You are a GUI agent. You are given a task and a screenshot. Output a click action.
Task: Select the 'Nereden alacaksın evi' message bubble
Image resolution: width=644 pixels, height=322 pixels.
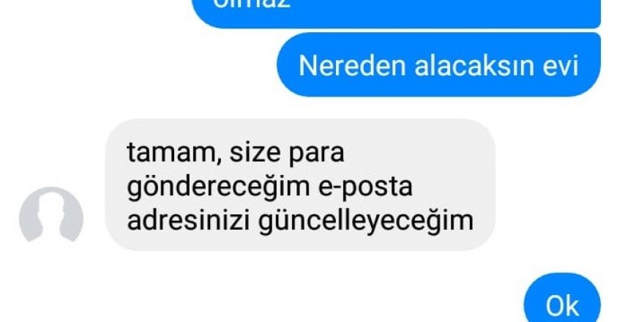pyautogui.click(x=438, y=65)
